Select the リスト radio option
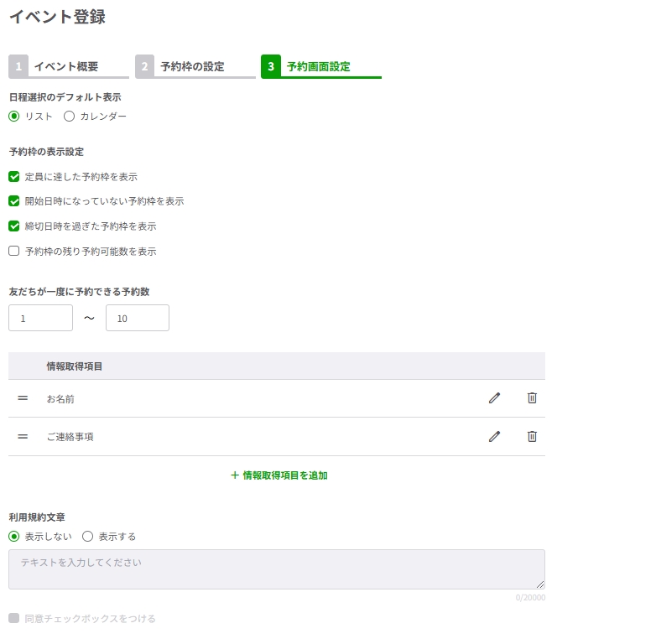The width and height of the screenshot is (656, 644). click(x=14, y=117)
